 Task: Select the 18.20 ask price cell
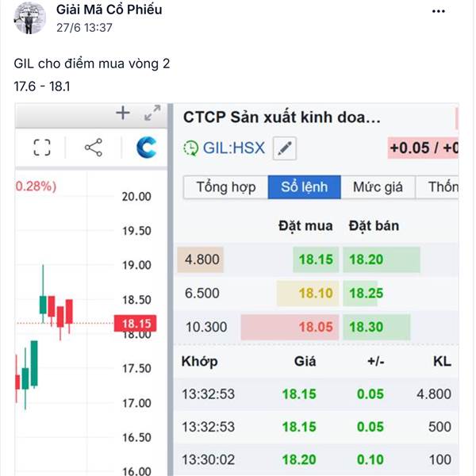382,259
